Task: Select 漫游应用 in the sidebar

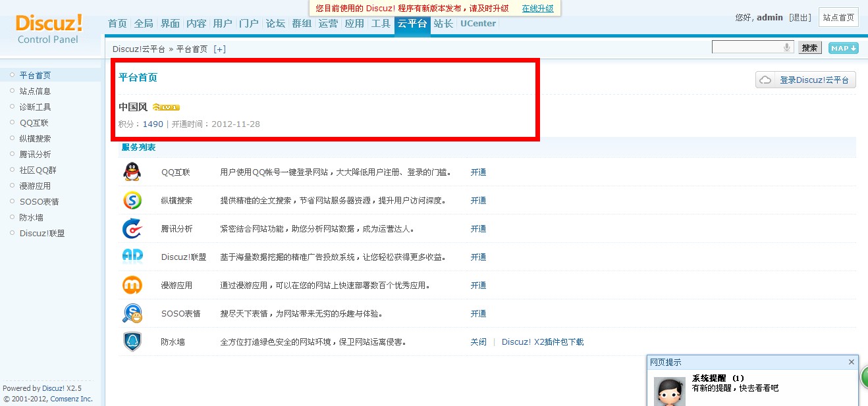Action: pos(35,186)
